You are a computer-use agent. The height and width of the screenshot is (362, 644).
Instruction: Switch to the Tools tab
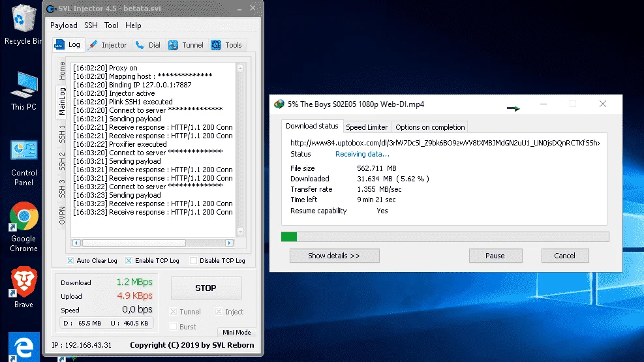(226, 45)
